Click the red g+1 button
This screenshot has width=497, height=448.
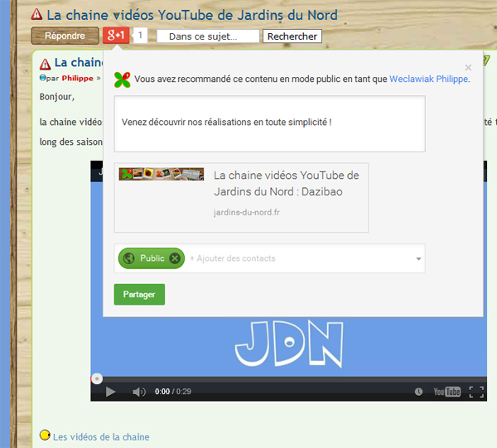116,36
